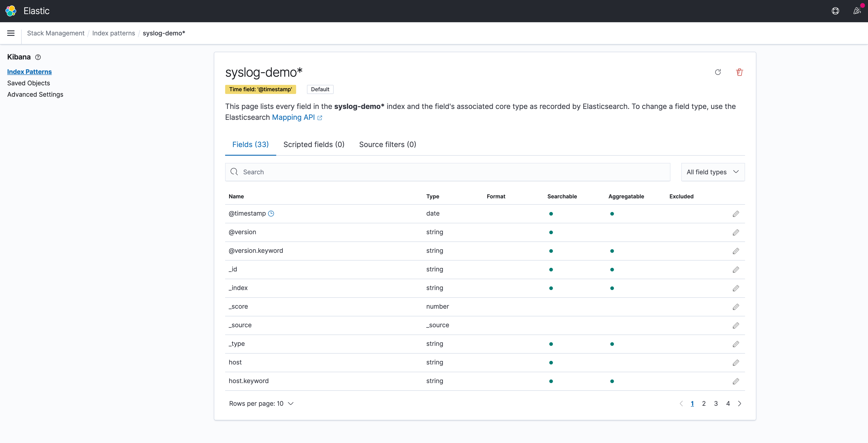Open Mapping API external link icon
This screenshot has width=868, height=443.
320,118
